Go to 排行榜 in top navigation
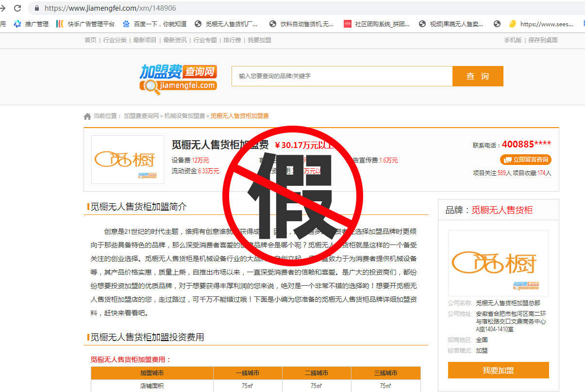 click(x=232, y=40)
